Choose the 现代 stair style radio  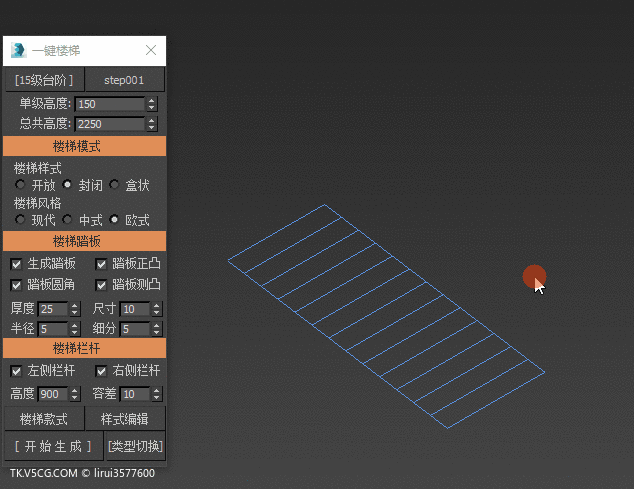click(20, 220)
